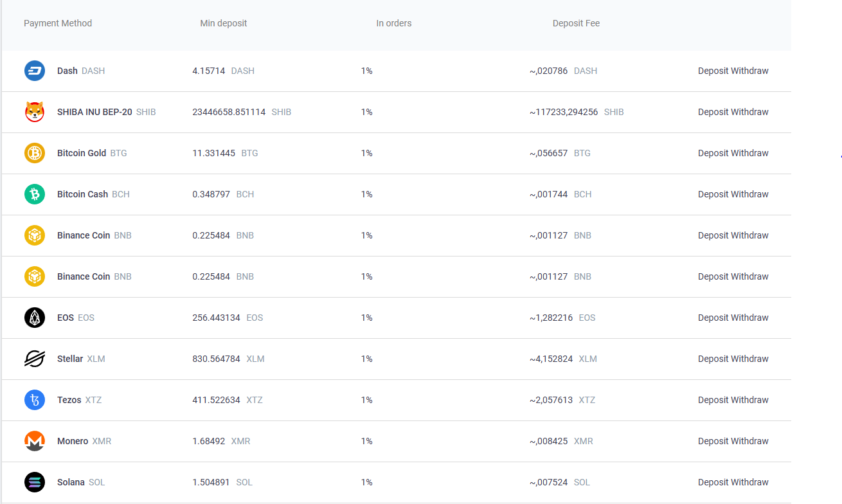The height and width of the screenshot is (504, 842).
Task: Click the SHIBA INU logo icon
Action: click(35, 112)
